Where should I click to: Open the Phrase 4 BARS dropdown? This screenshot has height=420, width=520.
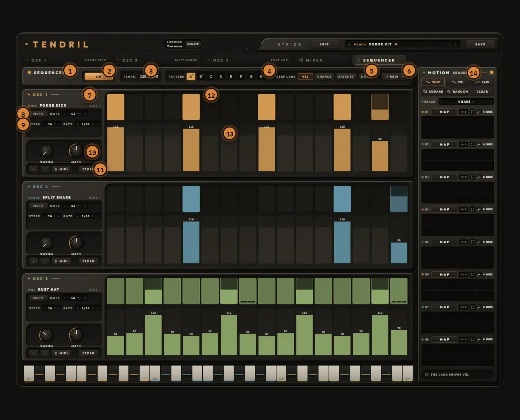466,101
